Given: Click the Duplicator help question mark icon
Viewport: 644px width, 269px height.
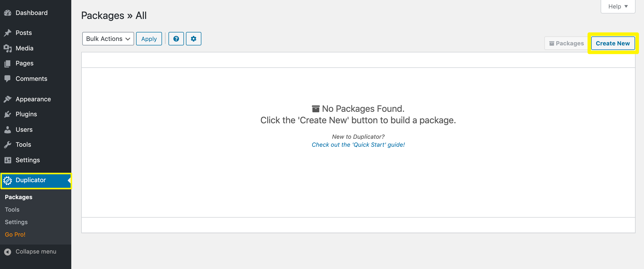Looking at the screenshot, I should click(176, 39).
